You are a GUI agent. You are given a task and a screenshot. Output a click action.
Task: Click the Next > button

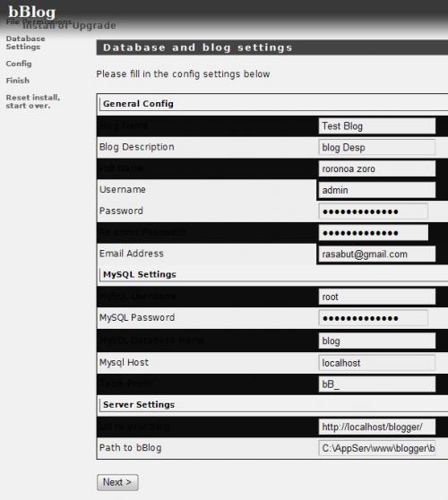click(117, 482)
